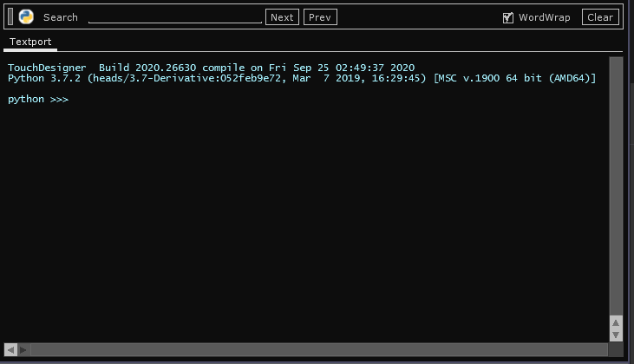This screenshot has width=634, height=364.
Task: Click the vertical scrollbar up arrow
Action: (x=616, y=323)
